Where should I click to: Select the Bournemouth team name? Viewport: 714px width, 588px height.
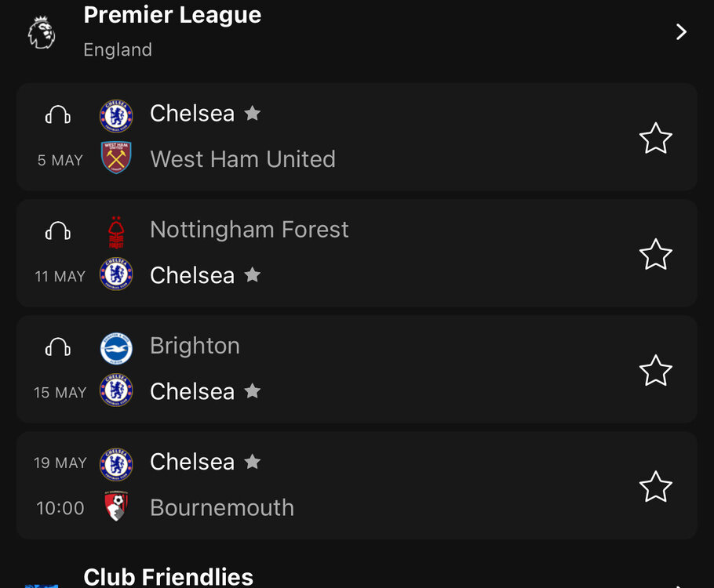[222, 507]
